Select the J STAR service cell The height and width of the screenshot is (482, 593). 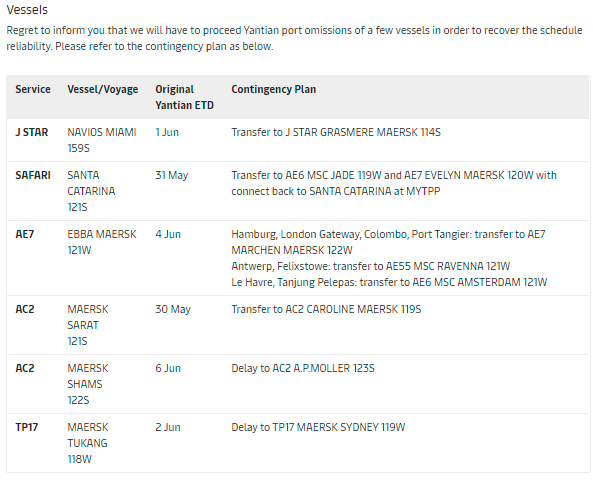coord(32,132)
